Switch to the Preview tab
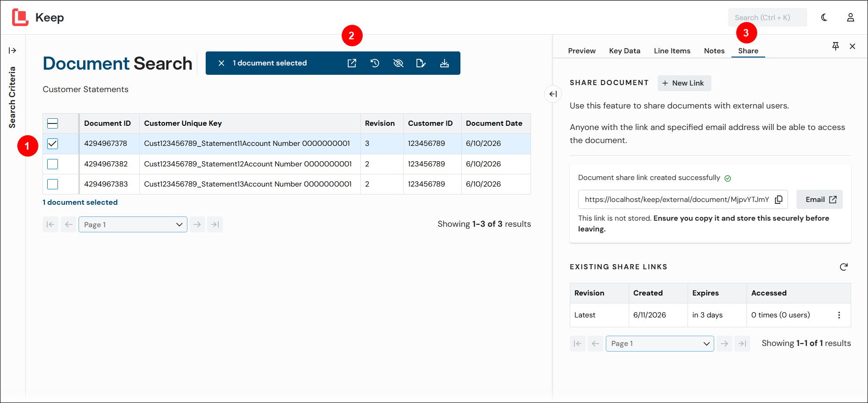 pyautogui.click(x=582, y=50)
